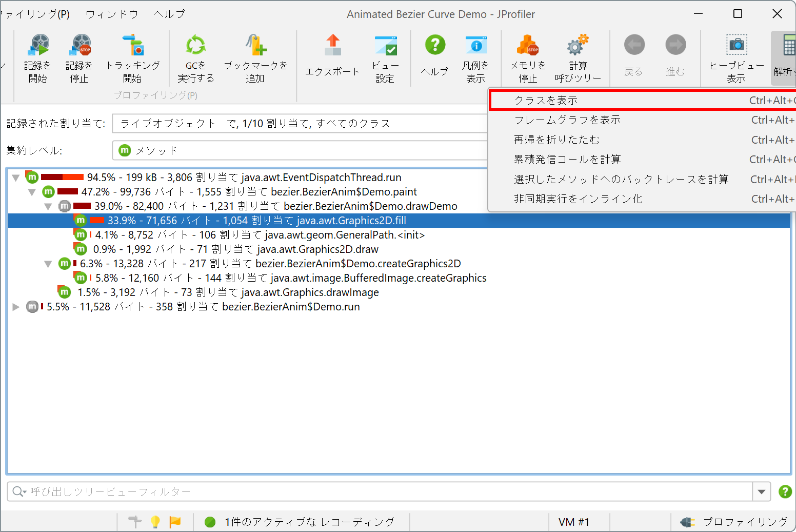Click the 記録を開始 (start recording) toolbar icon
This screenshot has height=532, width=796.
[38, 46]
